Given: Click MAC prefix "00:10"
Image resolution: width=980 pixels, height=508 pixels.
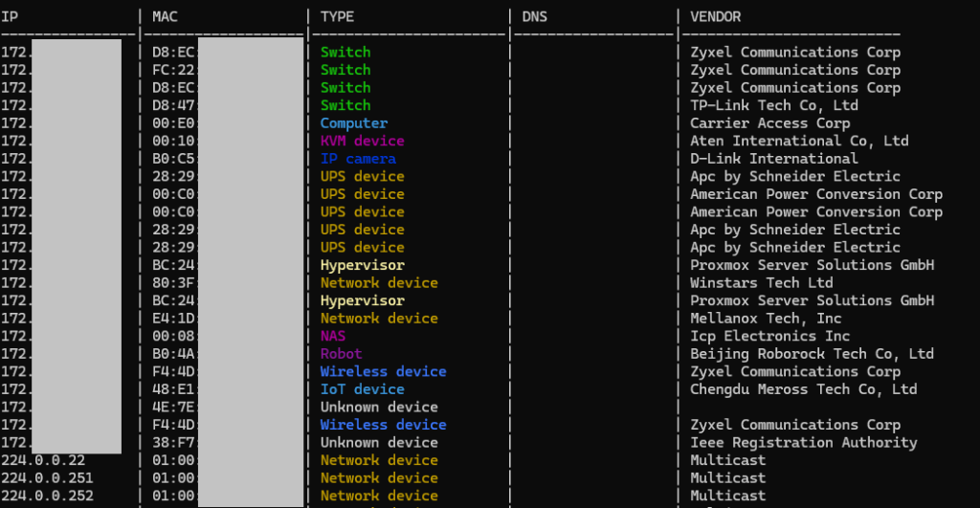Looking at the screenshot, I should [x=174, y=141].
